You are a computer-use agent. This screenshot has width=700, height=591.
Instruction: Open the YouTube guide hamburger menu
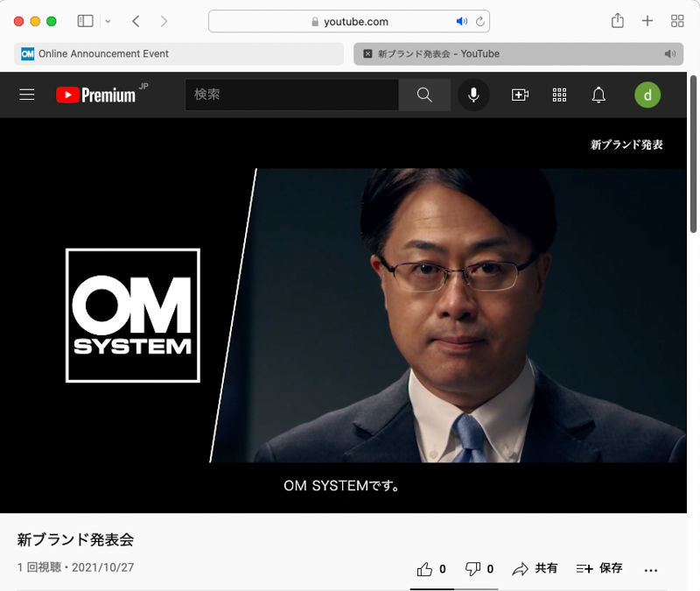pyautogui.click(x=26, y=95)
